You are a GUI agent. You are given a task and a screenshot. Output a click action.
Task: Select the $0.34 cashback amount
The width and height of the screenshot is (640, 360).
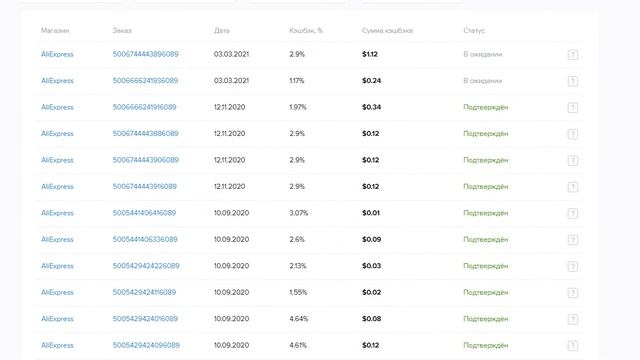click(x=371, y=107)
